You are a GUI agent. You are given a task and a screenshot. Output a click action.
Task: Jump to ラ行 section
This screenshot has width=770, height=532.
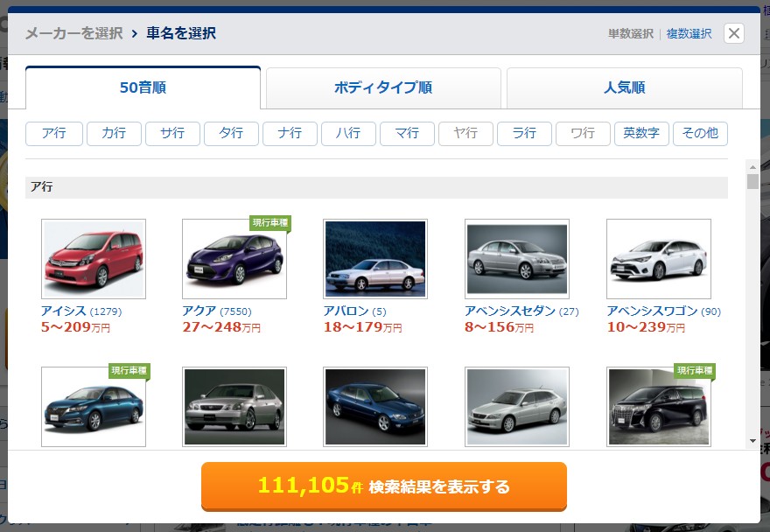[524, 134]
